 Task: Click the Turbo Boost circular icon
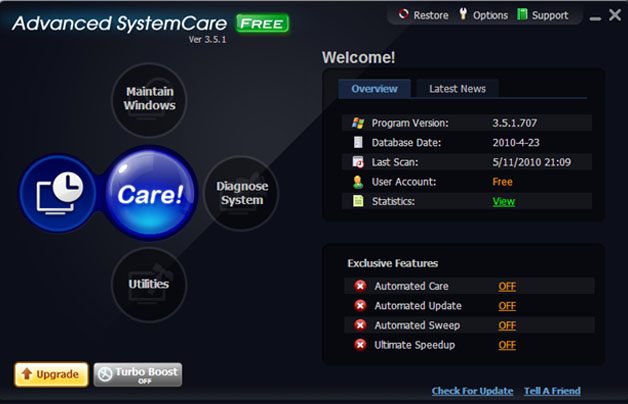[x=105, y=374]
